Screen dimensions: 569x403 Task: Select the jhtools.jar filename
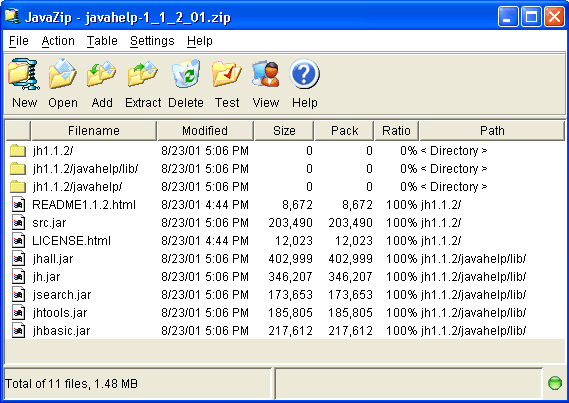[60, 313]
